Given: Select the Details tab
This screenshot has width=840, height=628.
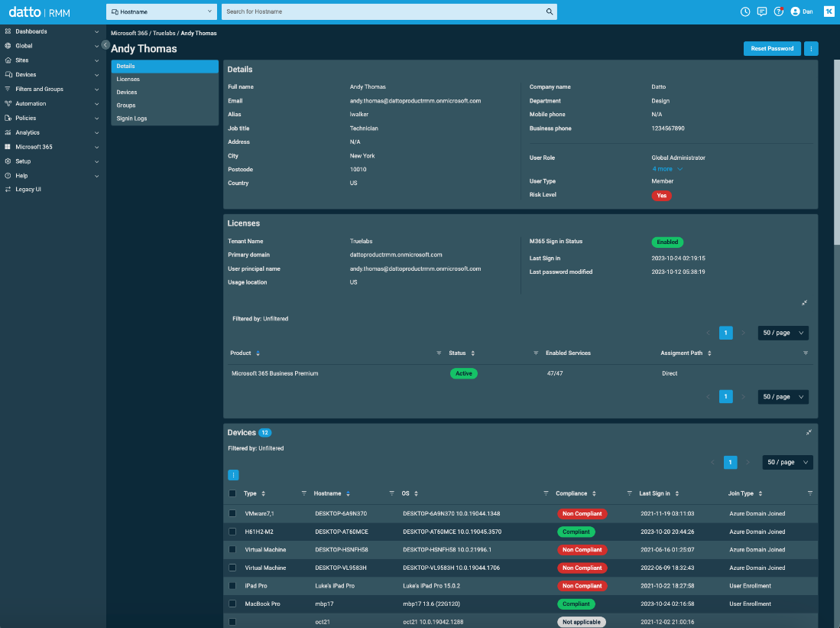Looking at the screenshot, I should [164, 67].
